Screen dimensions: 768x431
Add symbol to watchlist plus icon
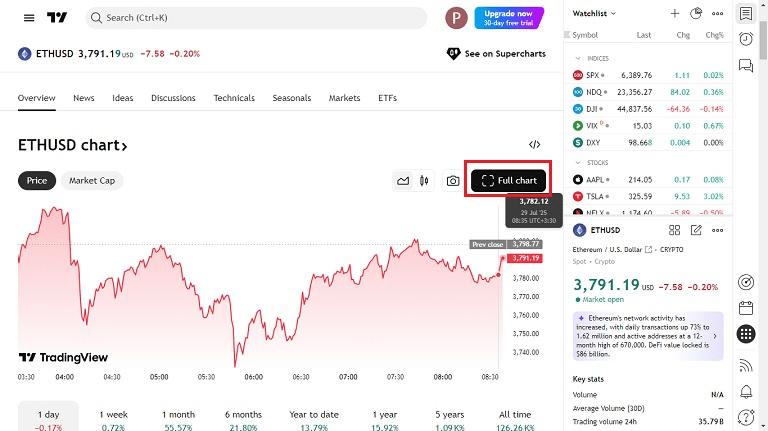pos(674,13)
